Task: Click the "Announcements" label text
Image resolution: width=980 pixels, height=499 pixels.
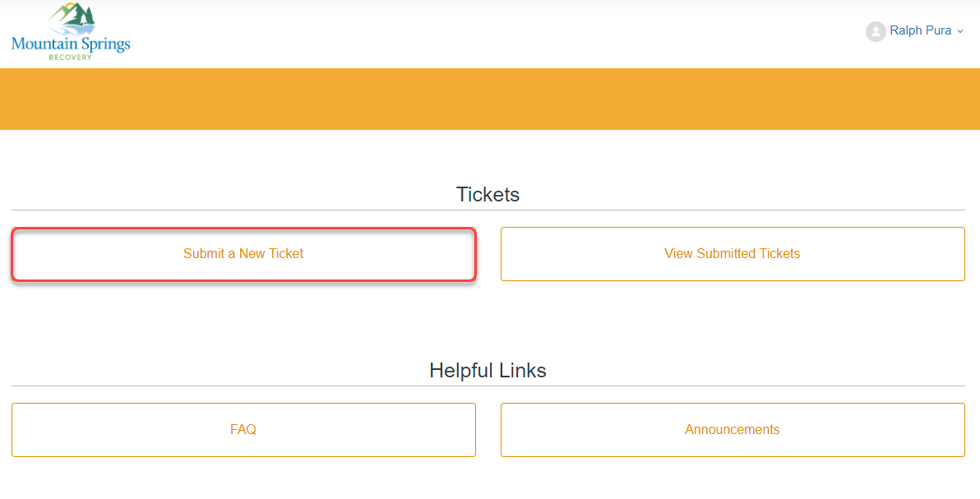Action: [732, 430]
